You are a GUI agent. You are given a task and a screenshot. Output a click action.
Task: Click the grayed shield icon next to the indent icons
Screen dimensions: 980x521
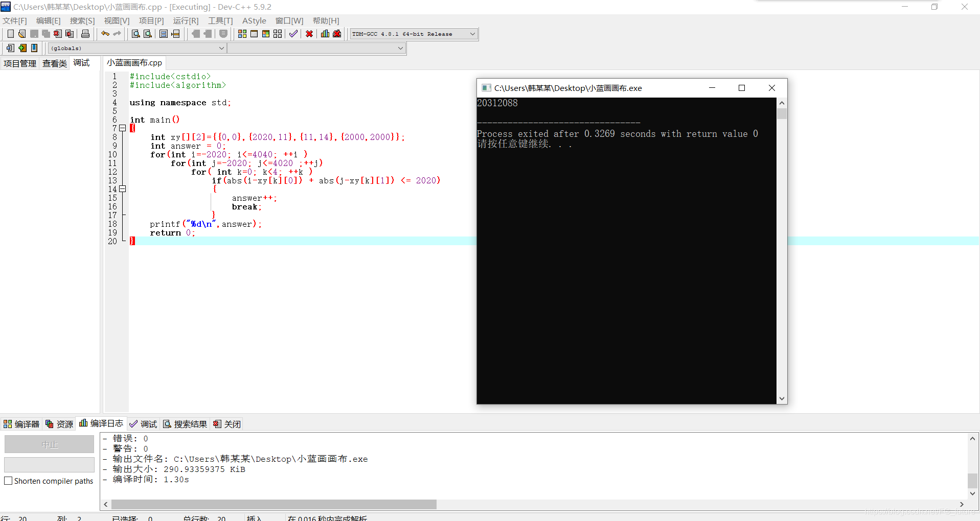tap(223, 34)
